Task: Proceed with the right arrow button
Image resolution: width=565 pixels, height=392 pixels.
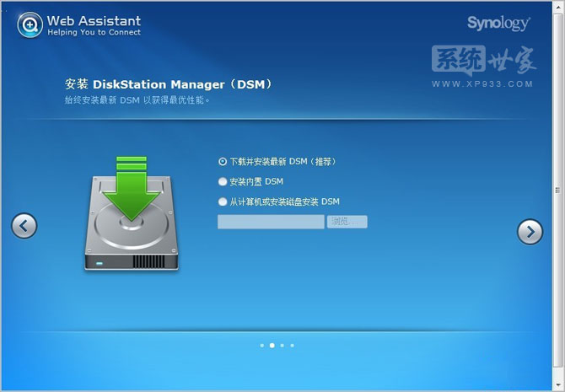Action: [530, 232]
